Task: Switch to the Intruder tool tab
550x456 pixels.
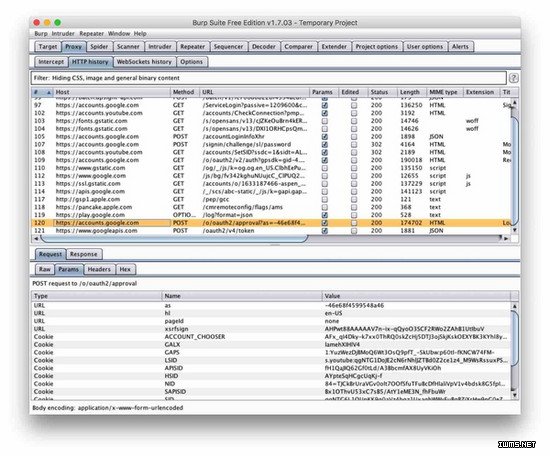Action: [160, 47]
